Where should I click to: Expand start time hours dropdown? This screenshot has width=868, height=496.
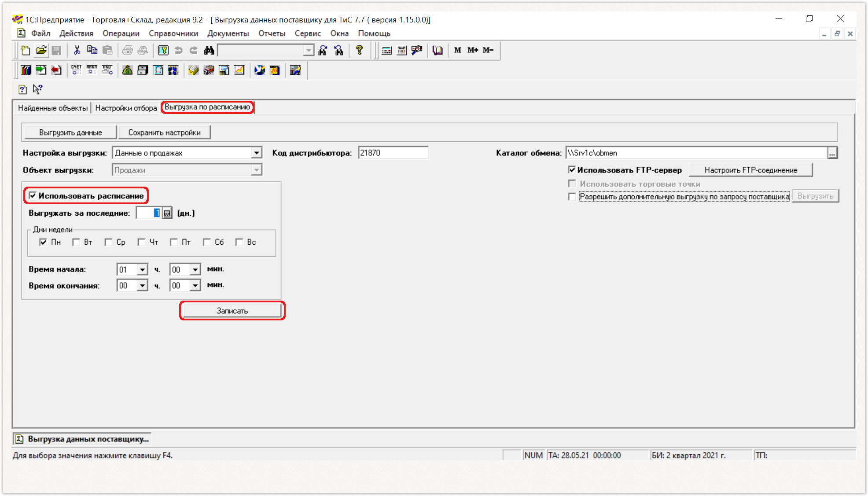(142, 269)
